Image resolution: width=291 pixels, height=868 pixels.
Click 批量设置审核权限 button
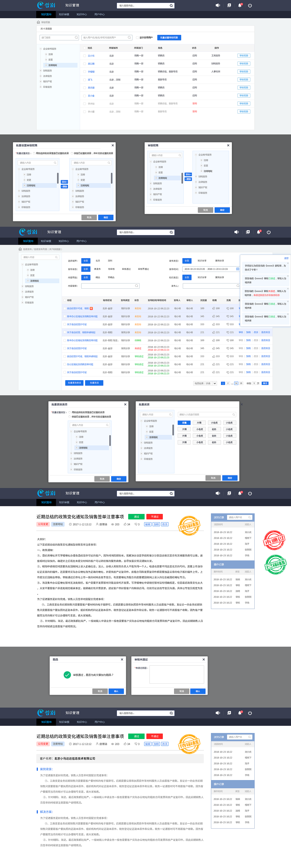click(169, 37)
